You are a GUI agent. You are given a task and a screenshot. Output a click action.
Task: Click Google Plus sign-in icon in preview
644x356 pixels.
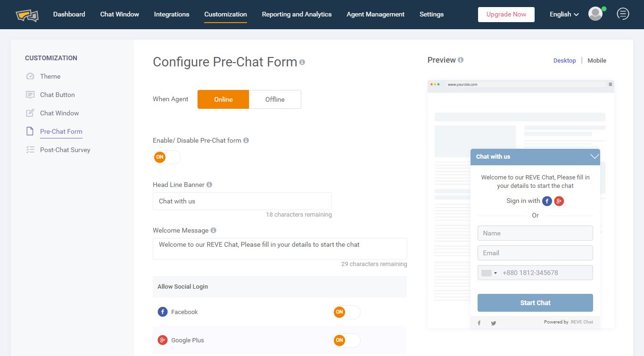tap(559, 201)
